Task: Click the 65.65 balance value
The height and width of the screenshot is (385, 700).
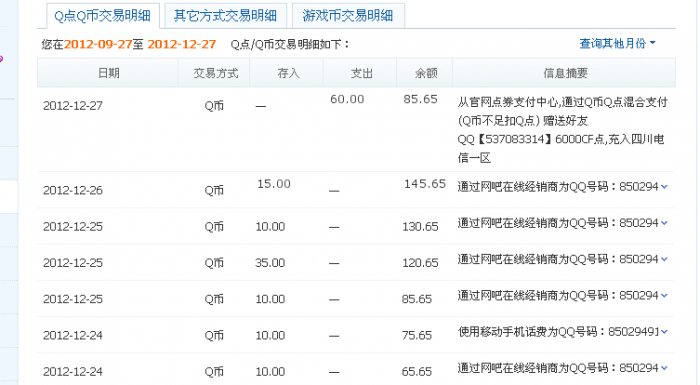Action: (417, 372)
